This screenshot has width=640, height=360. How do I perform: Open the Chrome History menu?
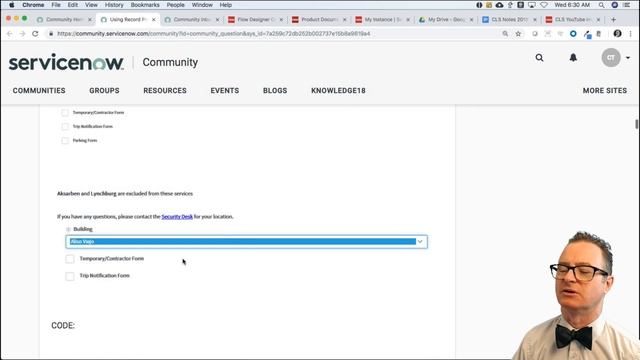(x=114, y=5)
